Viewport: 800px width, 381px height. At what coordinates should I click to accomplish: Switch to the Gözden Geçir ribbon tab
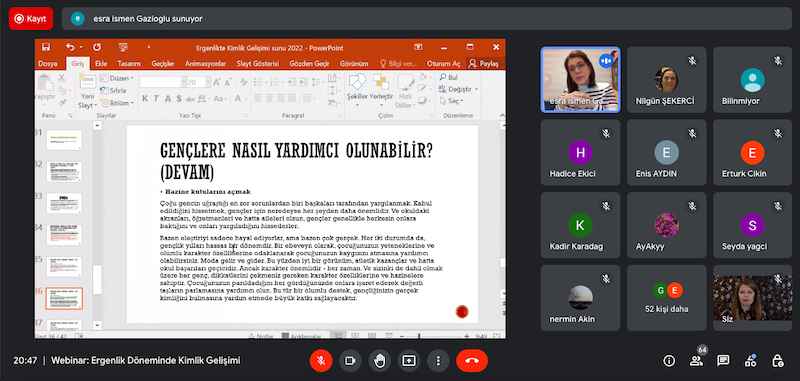[x=309, y=64]
